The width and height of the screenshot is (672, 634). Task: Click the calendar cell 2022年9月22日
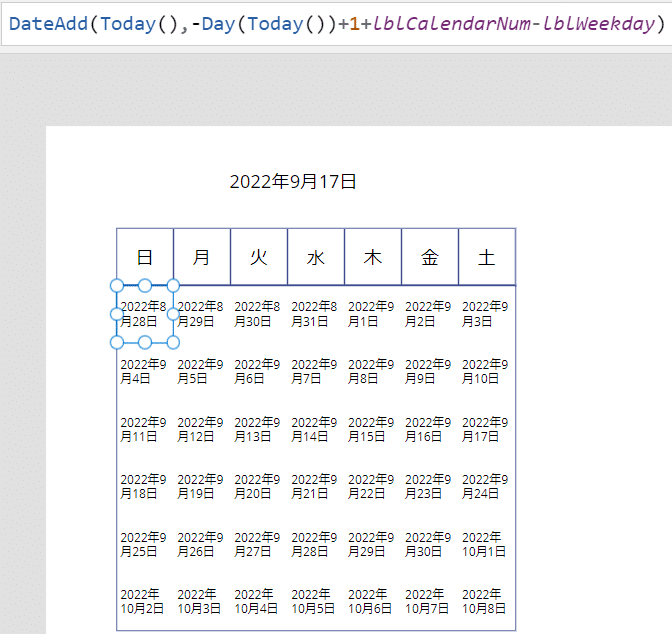(373, 487)
